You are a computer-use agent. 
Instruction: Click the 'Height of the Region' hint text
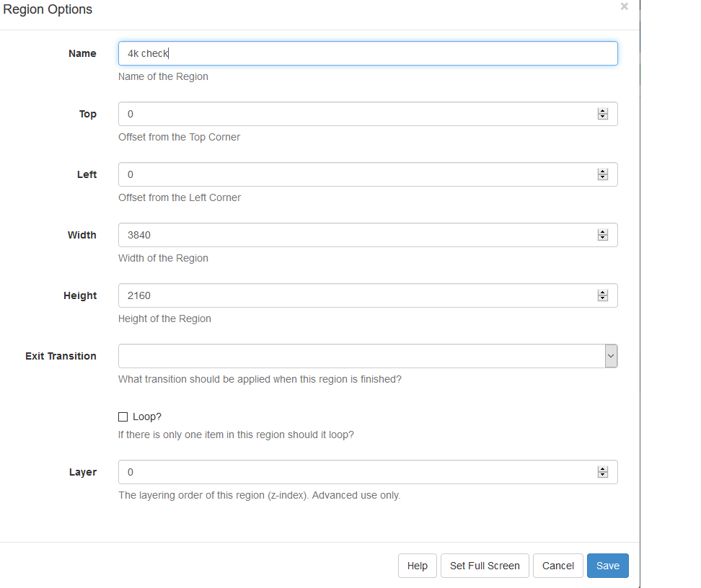click(164, 319)
